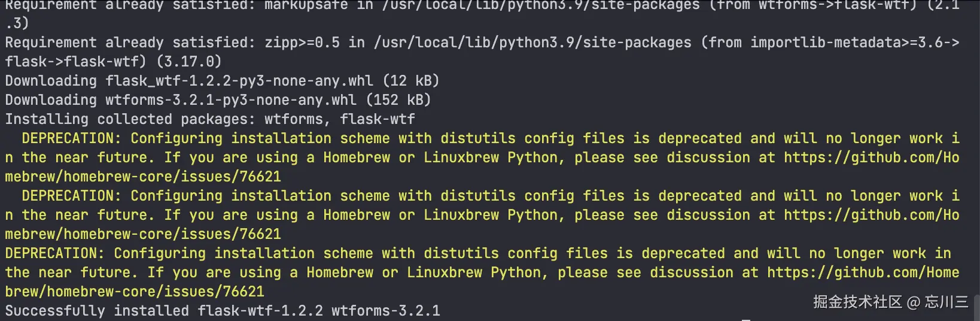Click the first indented 'DEPRECATION:' word
The width and height of the screenshot is (980, 321).
pyautogui.click(x=71, y=138)
